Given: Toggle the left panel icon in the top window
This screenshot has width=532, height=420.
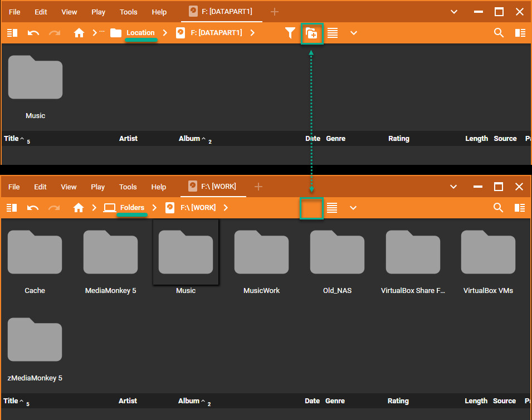Looking at the screenshot, I should 12,33.
